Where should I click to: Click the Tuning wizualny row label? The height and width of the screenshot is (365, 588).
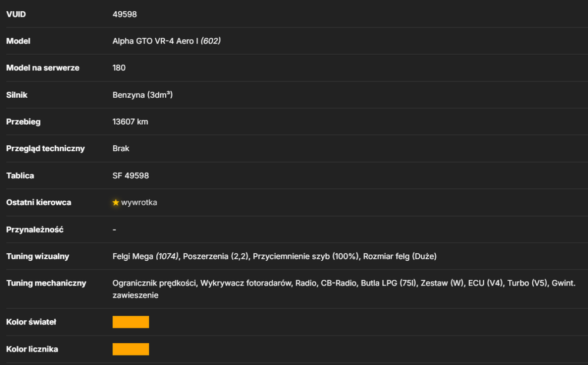(x=38, y=256)
